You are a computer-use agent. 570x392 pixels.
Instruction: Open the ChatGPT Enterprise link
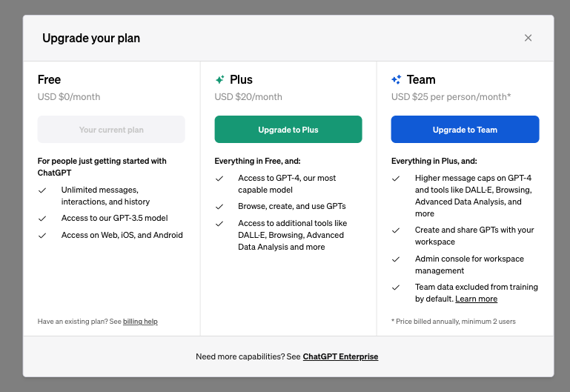tap(340, 356)
